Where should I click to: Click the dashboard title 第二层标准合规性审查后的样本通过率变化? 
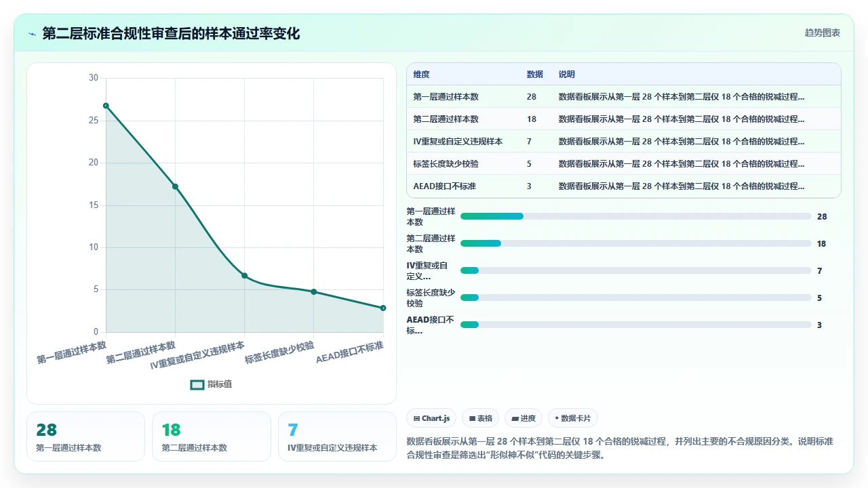pos(171,33)
